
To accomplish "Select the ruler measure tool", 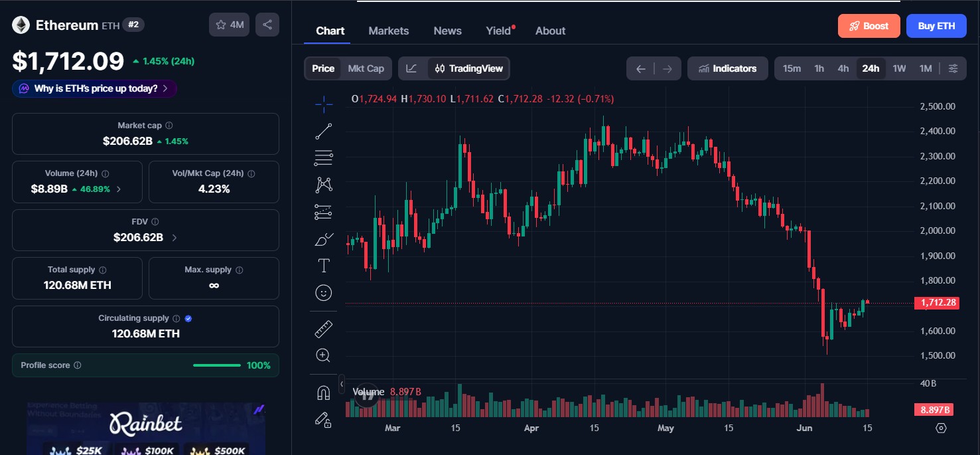I will pyautogui.click(x=324, y=328).
